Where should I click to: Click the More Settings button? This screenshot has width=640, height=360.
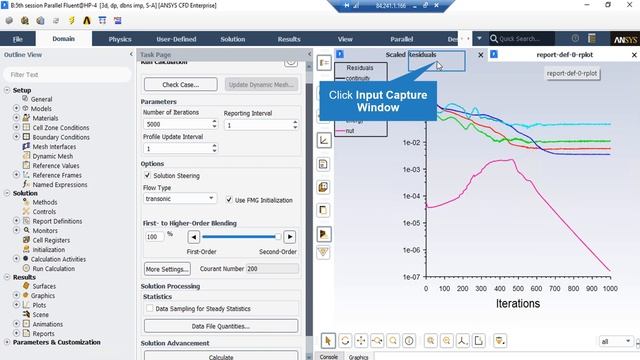[167, 269]
